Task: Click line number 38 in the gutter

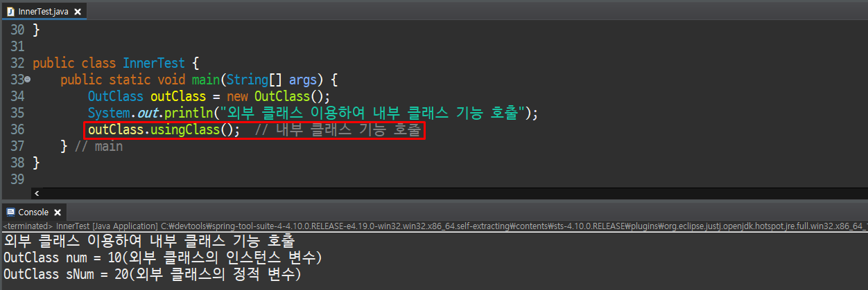Action: click(x=17, y=163)
